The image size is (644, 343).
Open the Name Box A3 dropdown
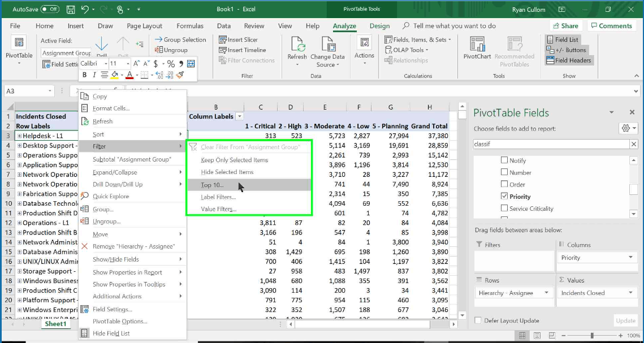point(50,91)
